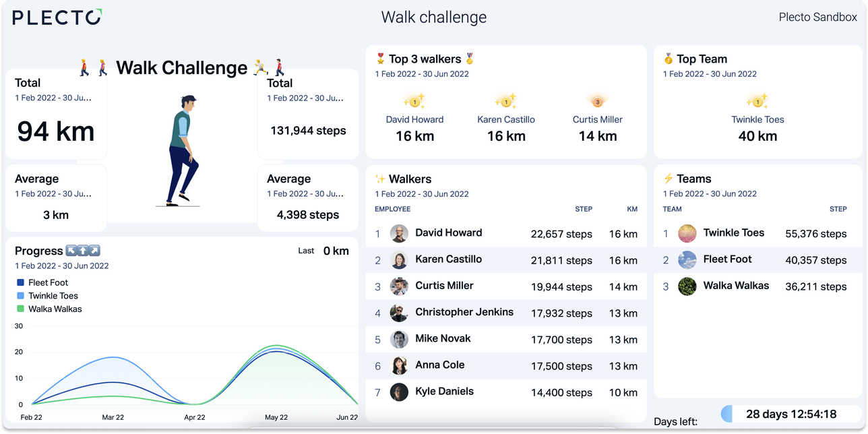Select the Plecto Sandbox label
This screenshot has height=434, width=868.
tap(818, 17)
